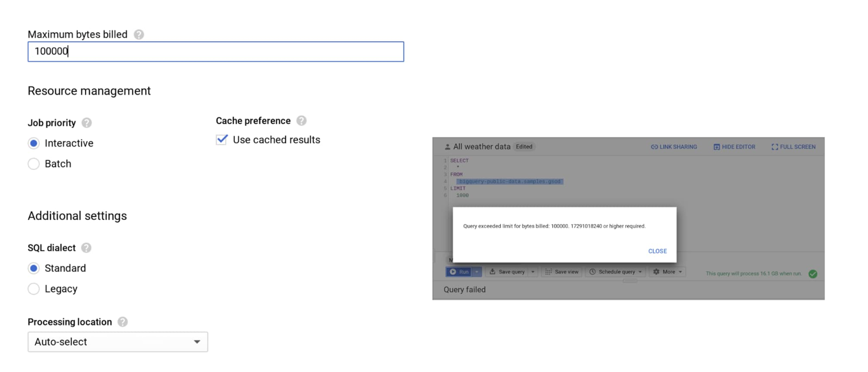The image size is (868, 372).
Task: Expand Save query dropdown arrow
Action: [533, 272]
